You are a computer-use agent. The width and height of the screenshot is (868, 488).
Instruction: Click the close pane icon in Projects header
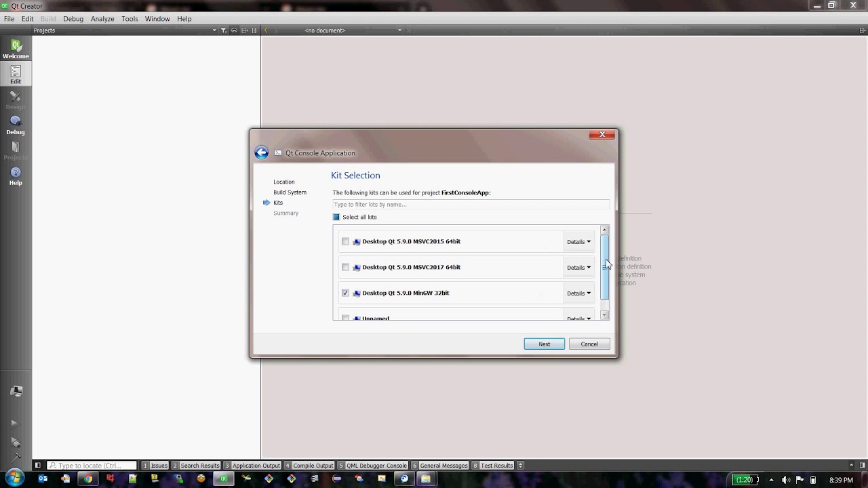point(254,30)
